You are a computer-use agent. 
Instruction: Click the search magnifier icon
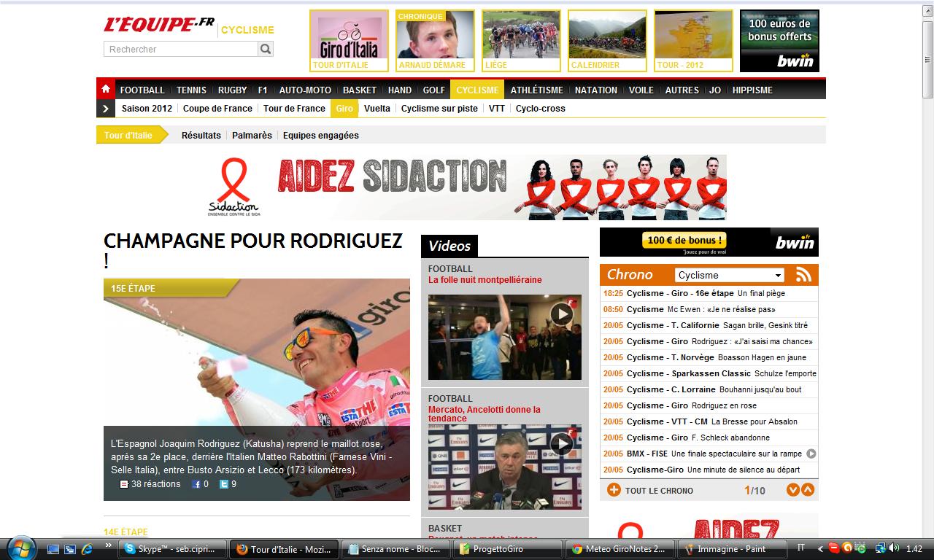pos(266,49)
